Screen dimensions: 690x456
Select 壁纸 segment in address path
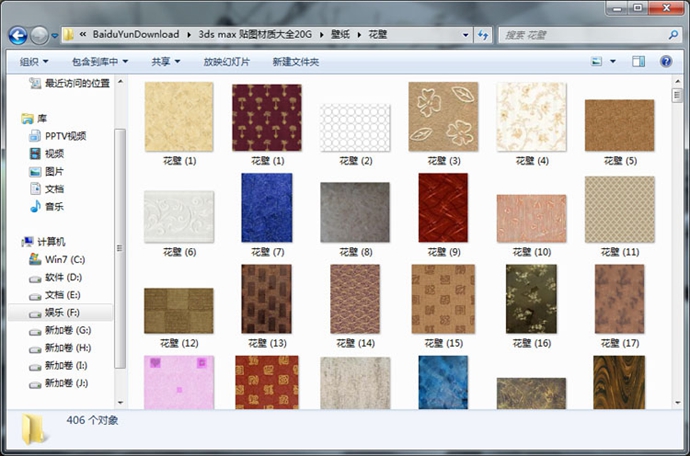coord(340,34)
